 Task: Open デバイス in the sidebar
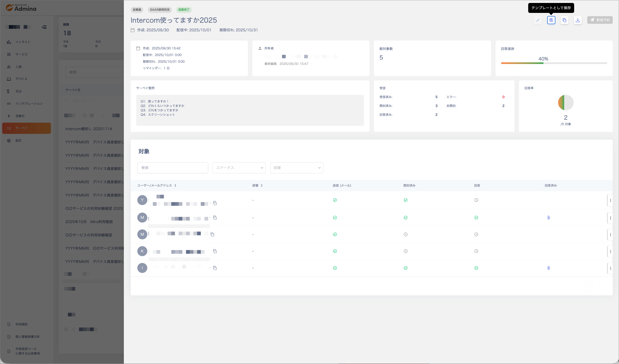[x=27, y=79]
